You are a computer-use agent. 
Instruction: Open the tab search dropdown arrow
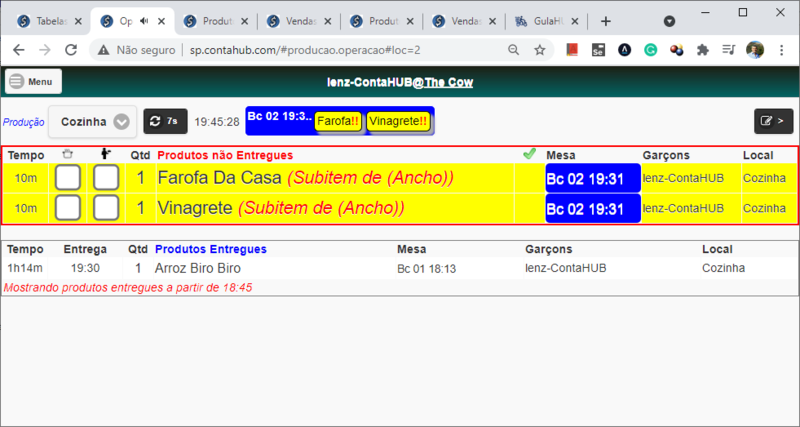coord(669,21)
